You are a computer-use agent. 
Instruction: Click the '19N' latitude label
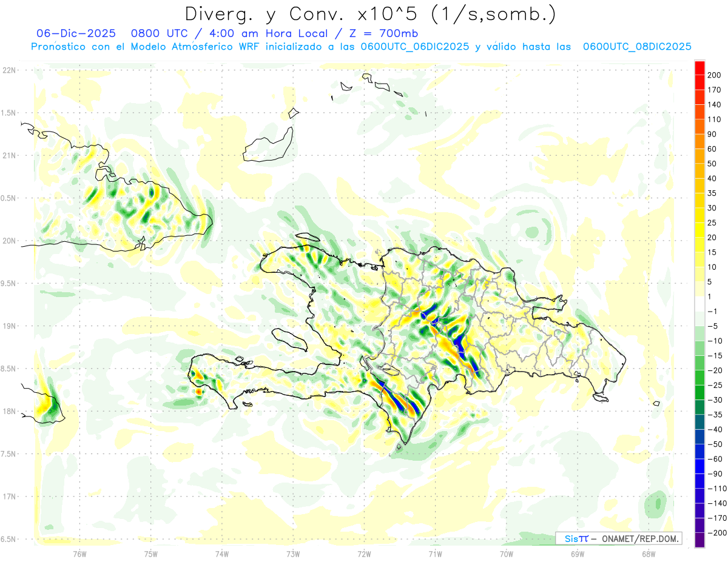pos(9,326)
